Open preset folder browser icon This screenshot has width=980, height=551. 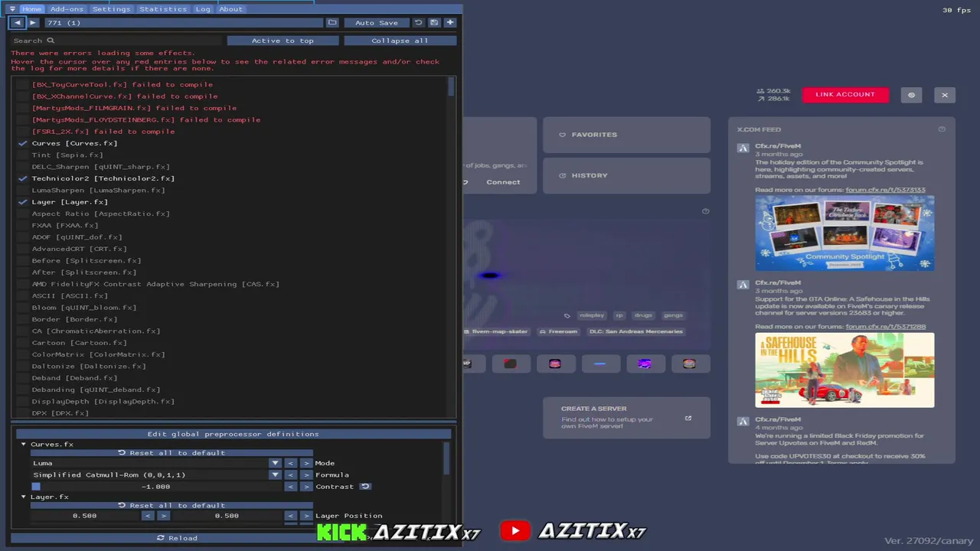pos(332,23)
